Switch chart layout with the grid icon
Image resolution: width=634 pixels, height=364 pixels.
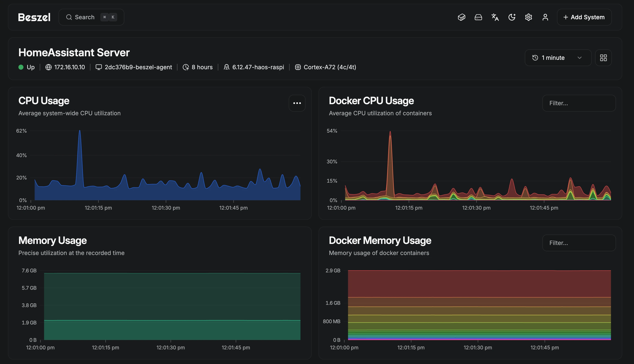(x=603, y=58)
